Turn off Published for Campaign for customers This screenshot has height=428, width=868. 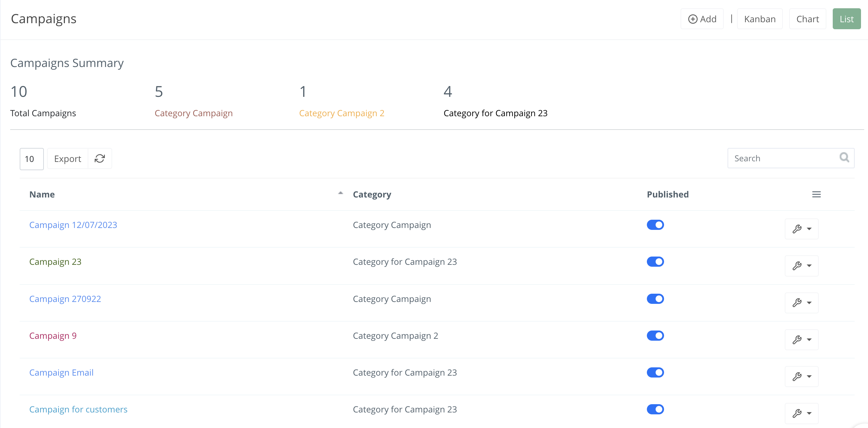[x=655, y=410]
